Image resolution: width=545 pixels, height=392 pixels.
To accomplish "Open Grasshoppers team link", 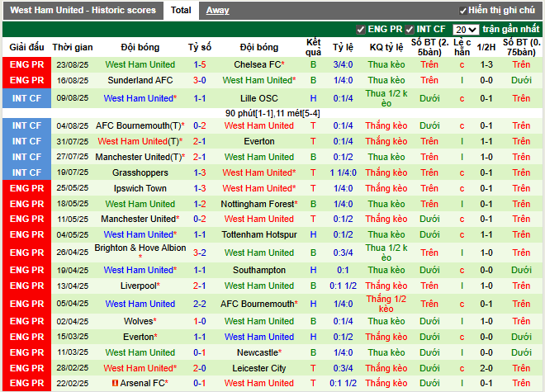I will [140, 172].
